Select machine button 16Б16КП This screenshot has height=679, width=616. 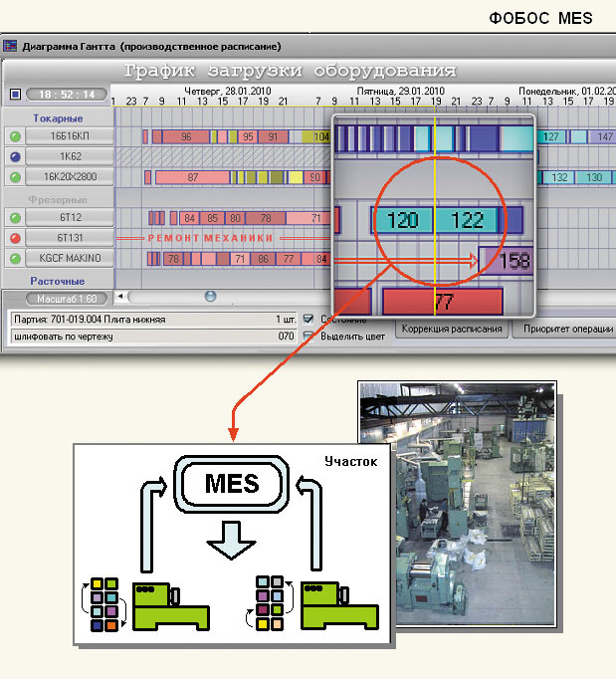click(x=70, y=136)
